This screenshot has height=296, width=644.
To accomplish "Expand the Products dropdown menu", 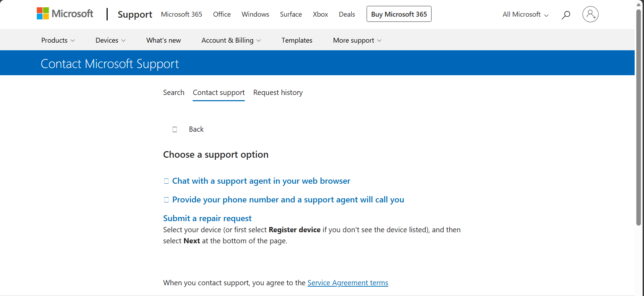I will point(58,40).
